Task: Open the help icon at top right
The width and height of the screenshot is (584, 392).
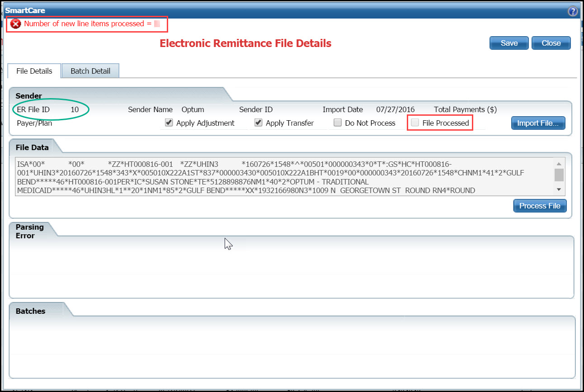Action: [x=572, y=11]
